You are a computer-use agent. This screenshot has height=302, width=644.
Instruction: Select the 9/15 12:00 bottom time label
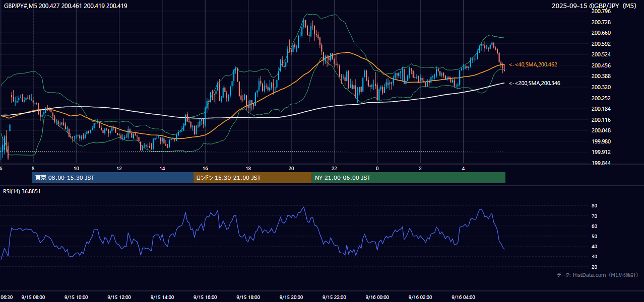click(x=119, y=297)
